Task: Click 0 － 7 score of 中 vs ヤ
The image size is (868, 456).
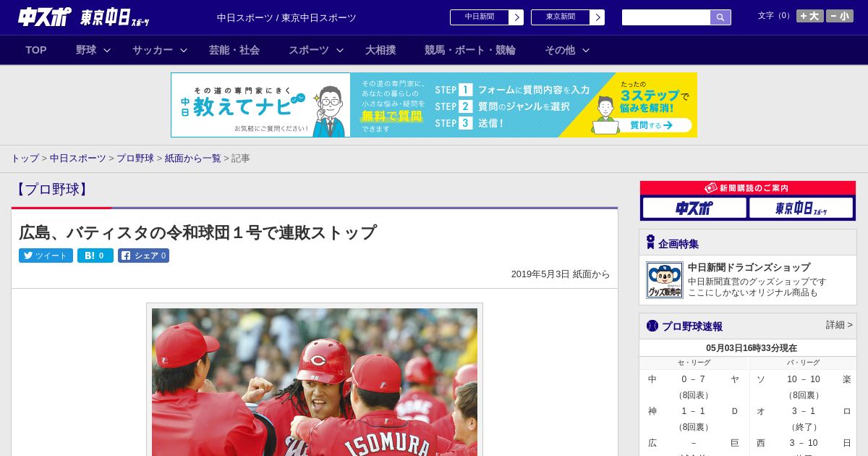Action: click(x=693, y=379)
